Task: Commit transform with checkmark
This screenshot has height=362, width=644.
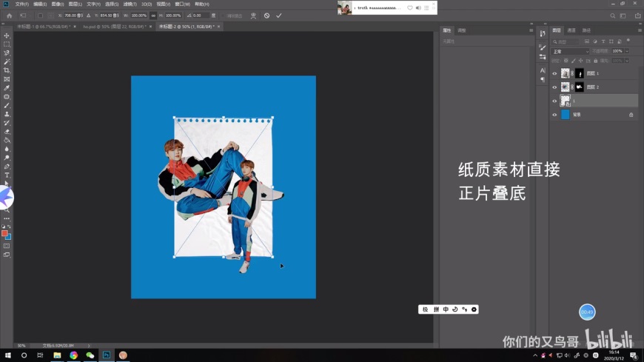Action: [279, 16]
